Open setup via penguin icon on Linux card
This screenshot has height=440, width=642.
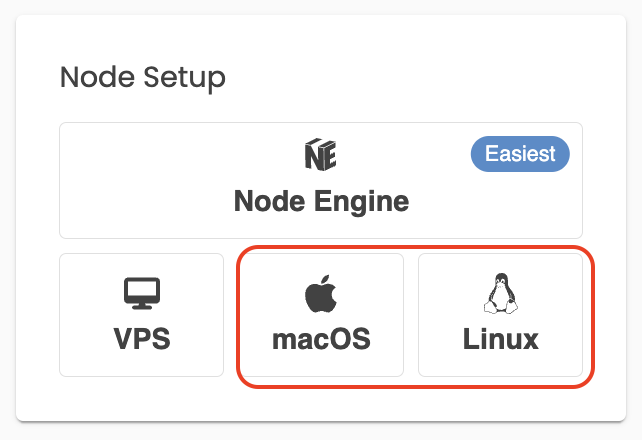(500, 293)
